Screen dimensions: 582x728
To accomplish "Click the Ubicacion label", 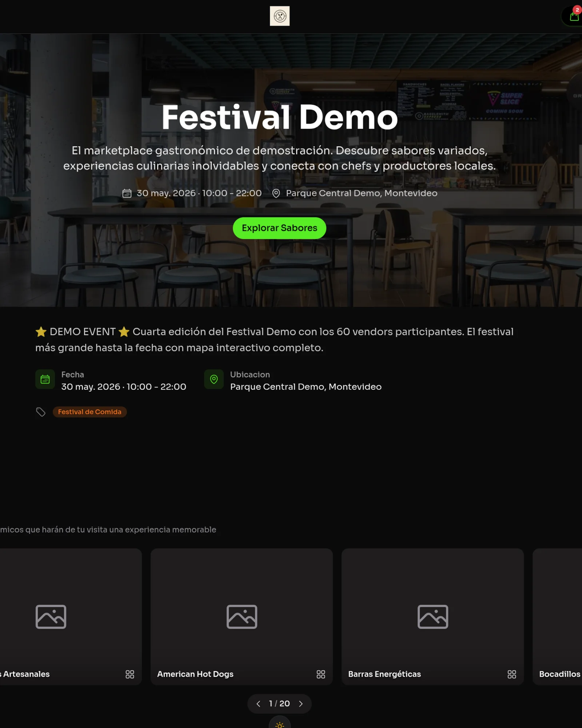I will [x=250, y=375].
